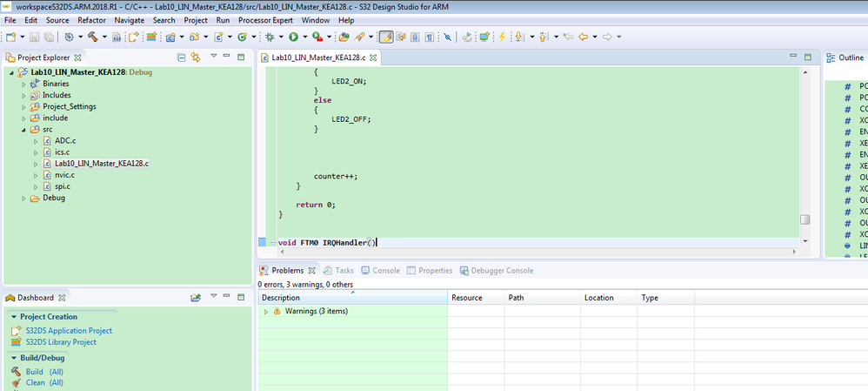Screen dimensions: 868x391
Task: Minimize the editor area pane
Action: (793, 56)
